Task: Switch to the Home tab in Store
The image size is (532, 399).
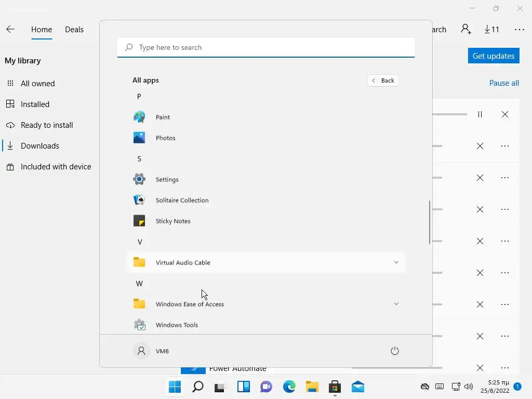Action: [x=42, y=30]
